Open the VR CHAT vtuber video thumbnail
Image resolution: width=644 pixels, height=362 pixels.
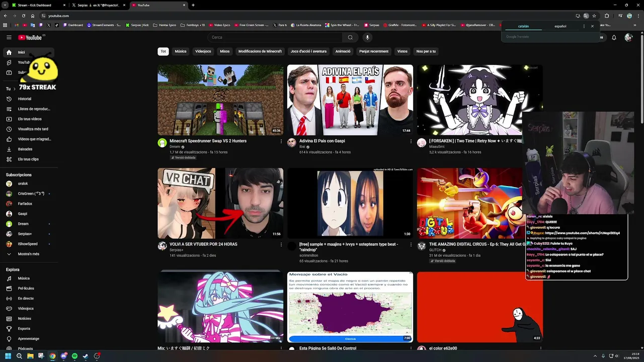pos(220,203)
